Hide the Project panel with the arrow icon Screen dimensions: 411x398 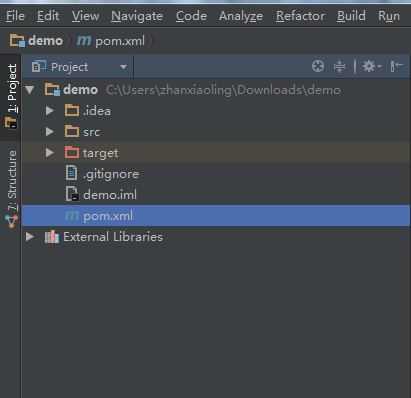point(397,66)
